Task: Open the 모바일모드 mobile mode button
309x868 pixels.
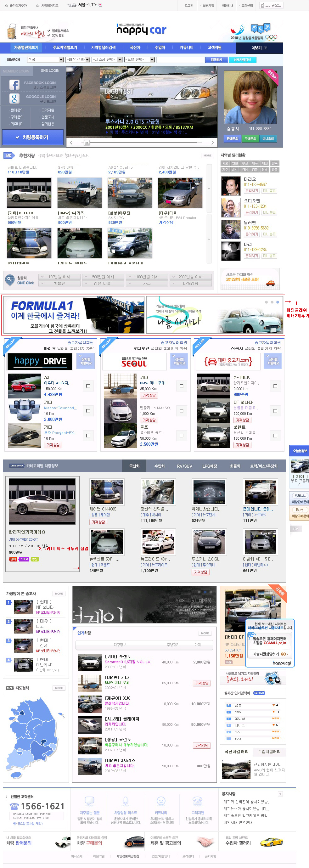Action: [x=271, y=5]
